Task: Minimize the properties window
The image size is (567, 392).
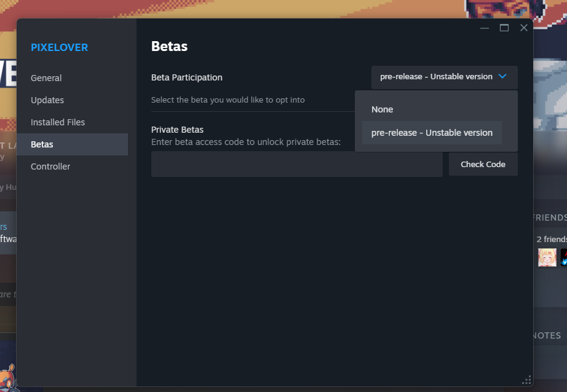Action: click(x=485, y=28)
